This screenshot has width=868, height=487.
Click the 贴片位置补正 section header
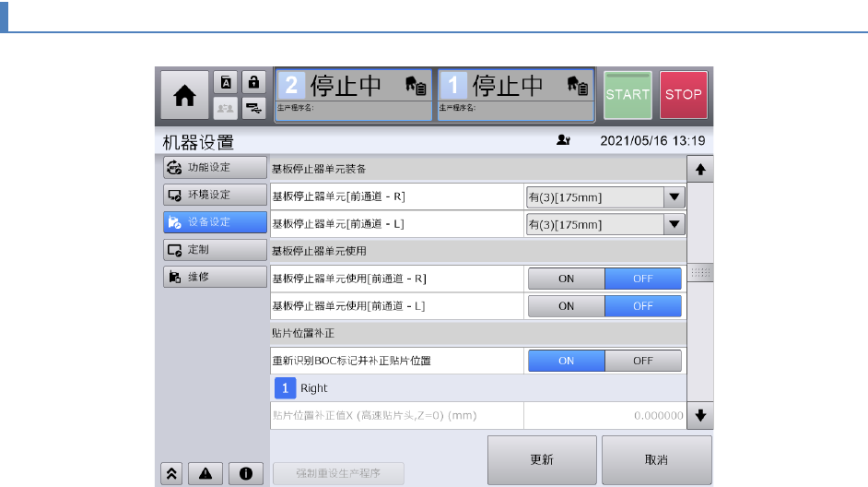tap(478, 333)
